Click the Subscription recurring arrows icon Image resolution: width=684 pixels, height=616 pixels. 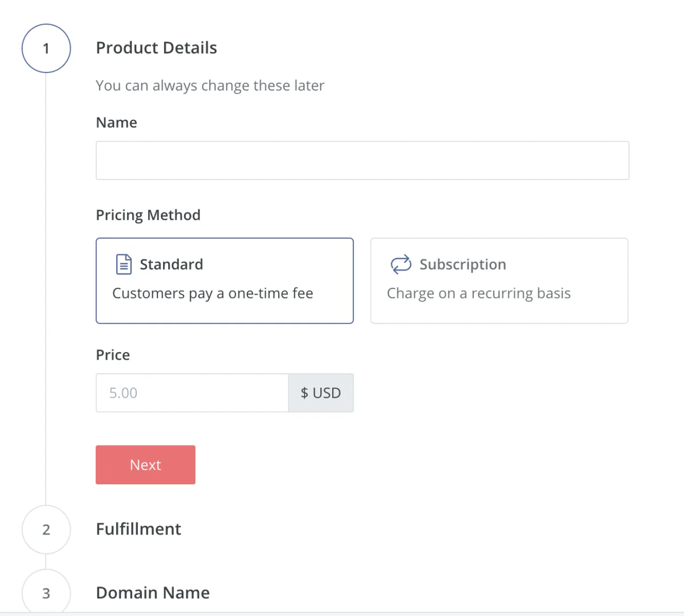401,264
